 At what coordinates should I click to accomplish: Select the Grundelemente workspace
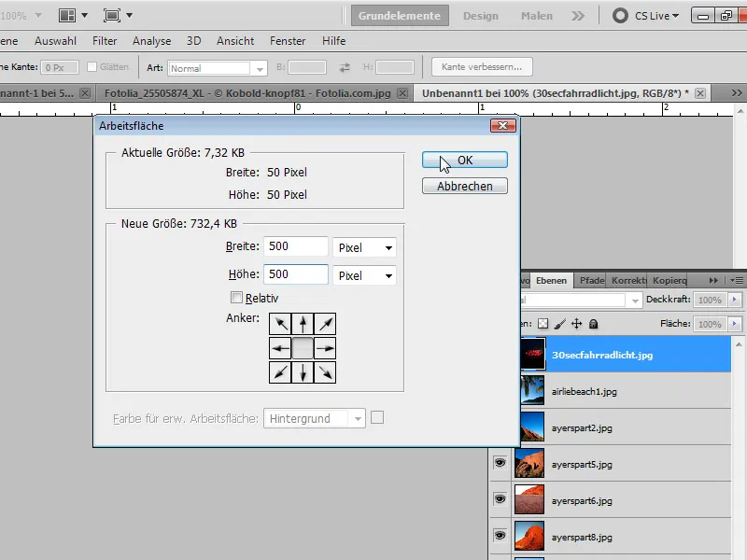tap(400, 16)
